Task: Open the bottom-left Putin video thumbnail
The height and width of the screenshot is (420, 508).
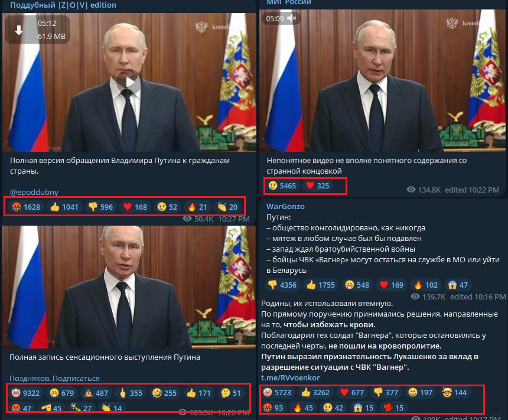Action: 129,287
